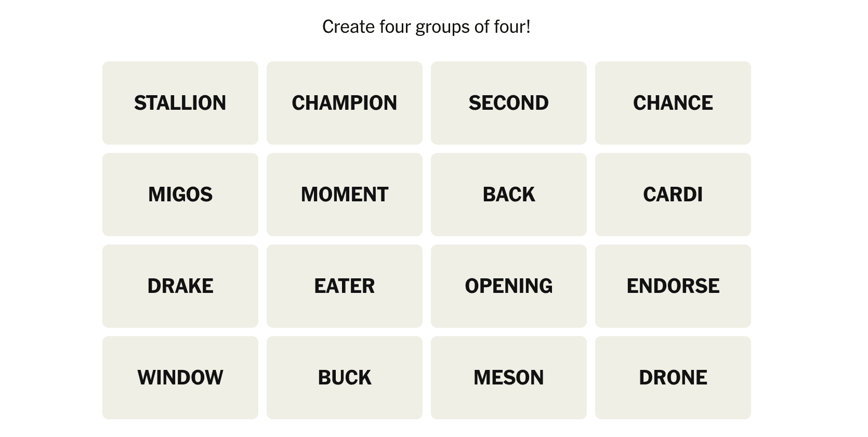
Task: Select the EATER word tile
Action: (344, 286)
